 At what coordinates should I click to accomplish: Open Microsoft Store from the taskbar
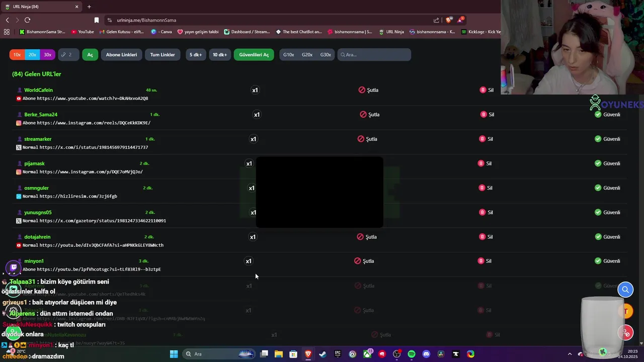tap(293, 354)
